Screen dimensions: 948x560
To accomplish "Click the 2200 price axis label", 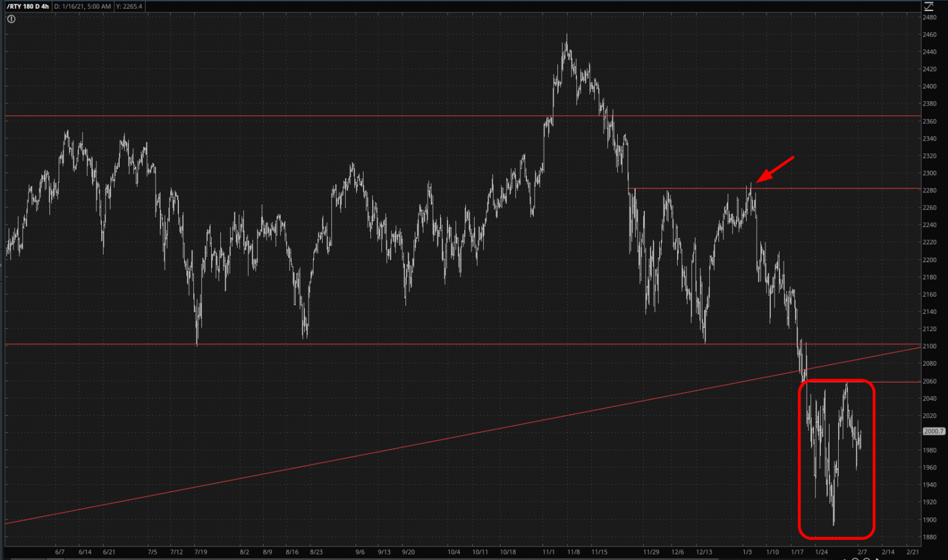I will click(x=929, y=260).
